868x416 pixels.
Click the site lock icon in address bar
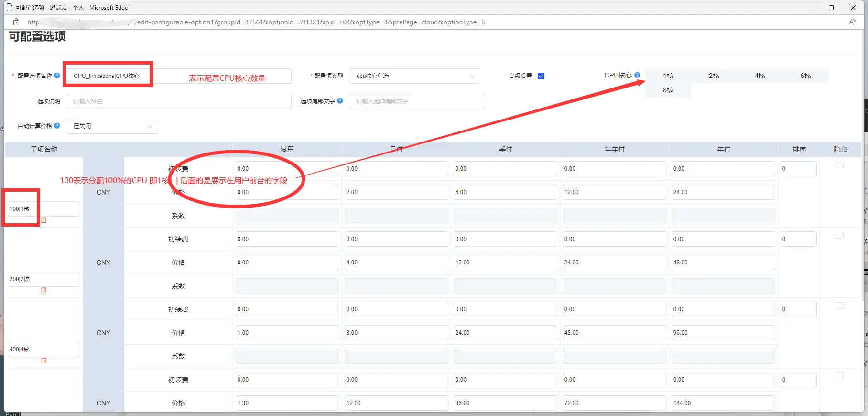click(x=16, y=22)
